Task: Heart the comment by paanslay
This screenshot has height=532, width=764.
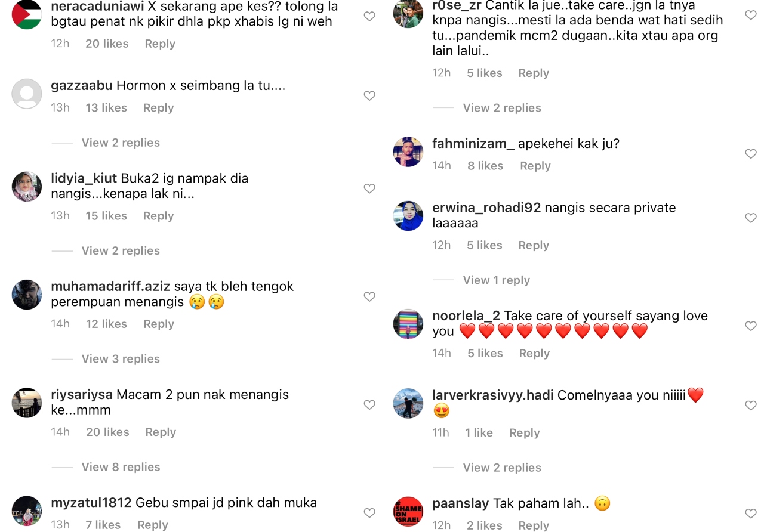Action: pyautogui.click(x=751, y=514)
